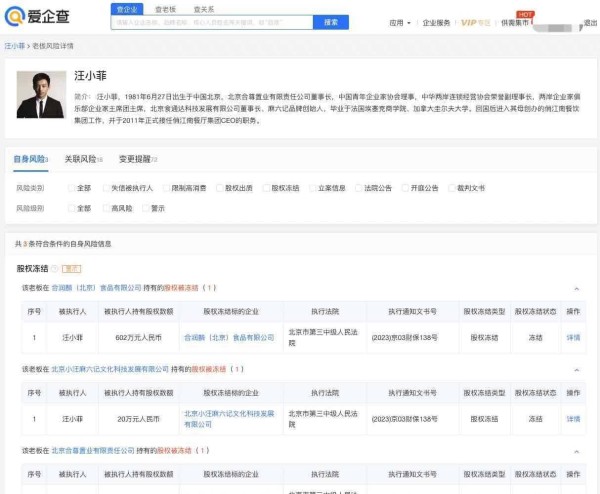Click (2023)京03财保138号 in the 合润酶 row
The image size is (600, 494).
[x=404, y=337]
